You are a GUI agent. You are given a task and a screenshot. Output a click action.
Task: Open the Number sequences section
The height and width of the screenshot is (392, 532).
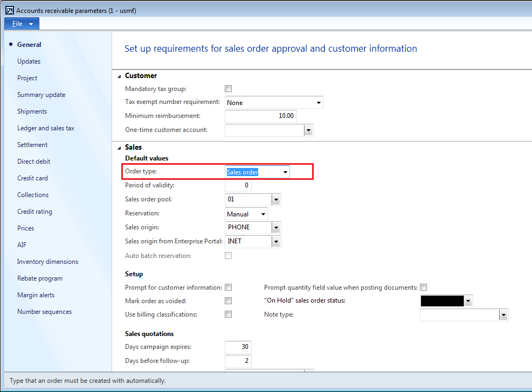click(44, 312)
